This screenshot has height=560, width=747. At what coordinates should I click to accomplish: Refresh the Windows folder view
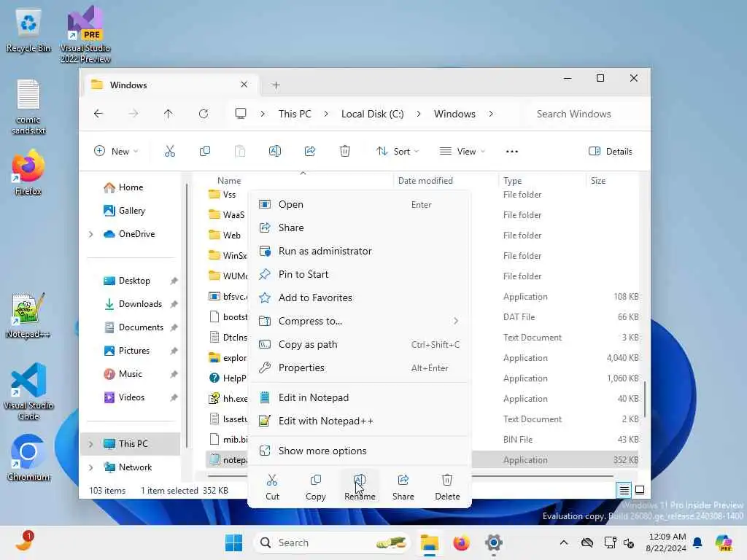pyautogui.click(x=204, y=114)
